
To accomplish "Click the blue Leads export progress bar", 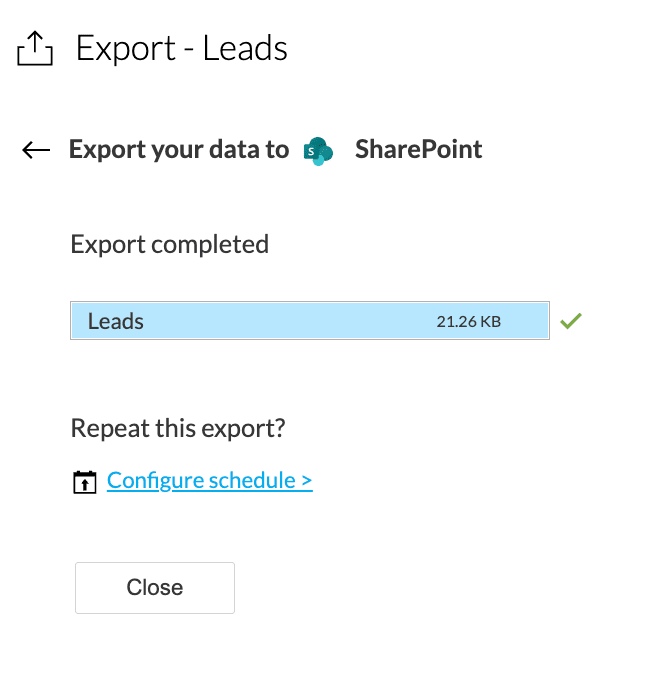I will point(309,321).
